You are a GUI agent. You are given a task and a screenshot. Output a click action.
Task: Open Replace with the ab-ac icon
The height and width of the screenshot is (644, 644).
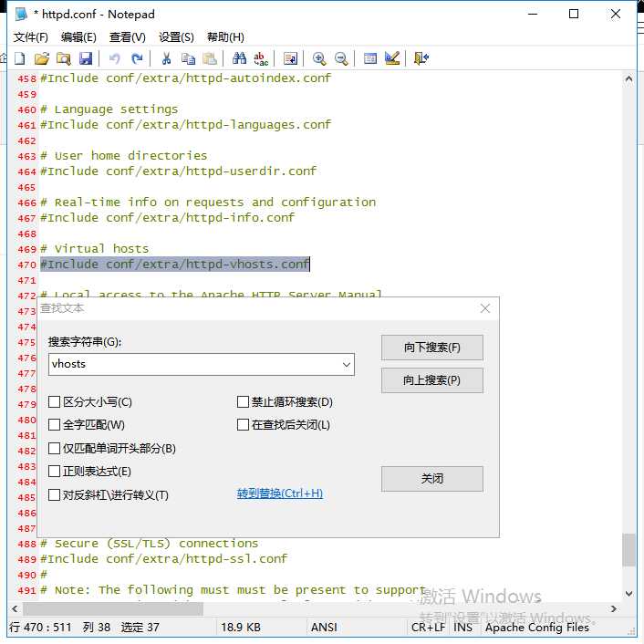(261, 58)
